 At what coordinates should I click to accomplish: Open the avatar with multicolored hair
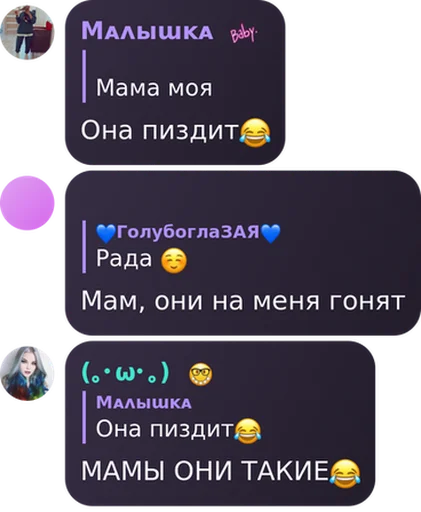click(x=27, y=373)
